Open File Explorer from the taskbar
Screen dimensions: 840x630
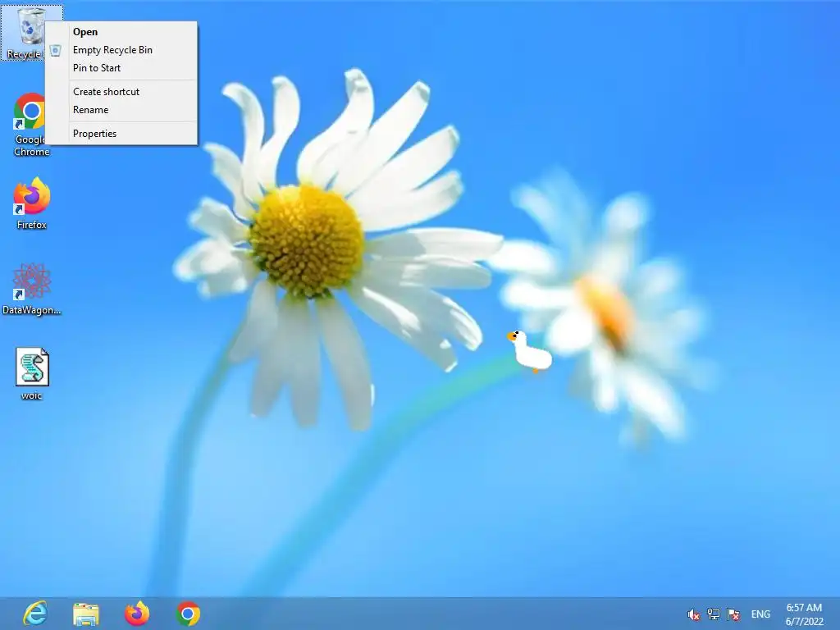tap(85, 614)
